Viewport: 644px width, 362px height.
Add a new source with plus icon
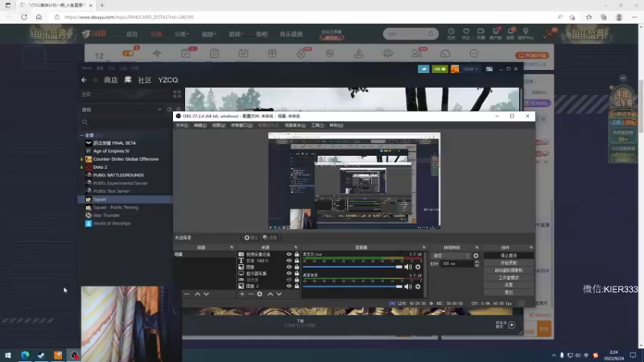242,294
